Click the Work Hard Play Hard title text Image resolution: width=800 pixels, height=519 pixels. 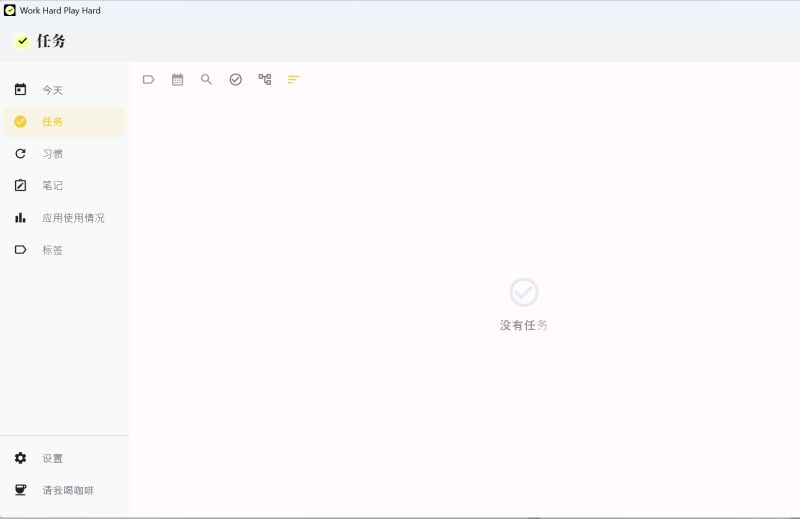click(x=60, y=10)
